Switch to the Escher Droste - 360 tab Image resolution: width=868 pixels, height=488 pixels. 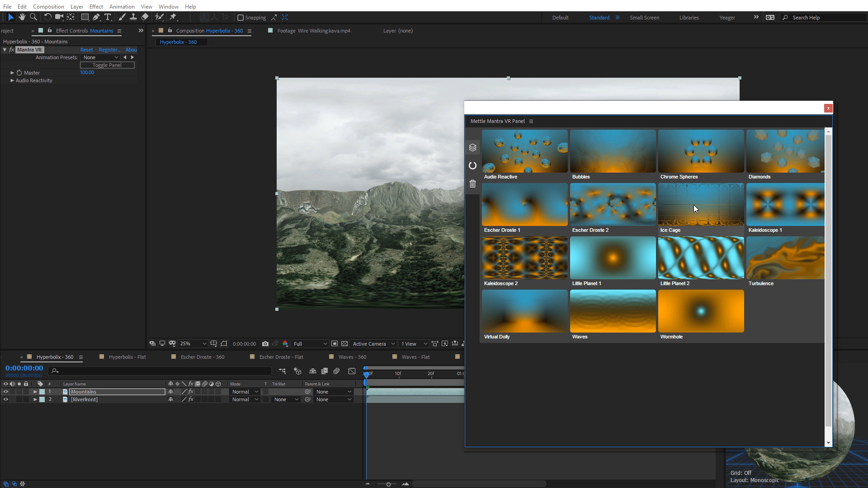[x=202, y=357]
